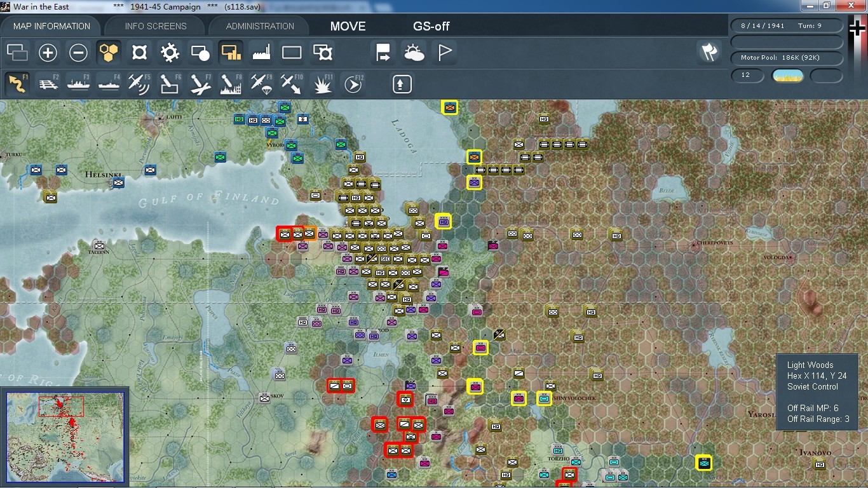
Task: Select F6 bomb unit icon
Action: click(170, 84)
